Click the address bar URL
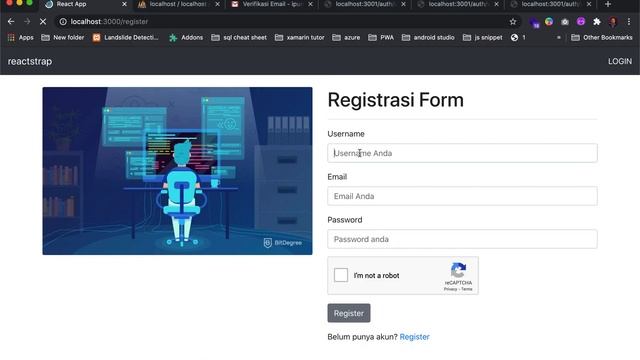The height and width of the screenshot is (360, 640). (109, 22)
